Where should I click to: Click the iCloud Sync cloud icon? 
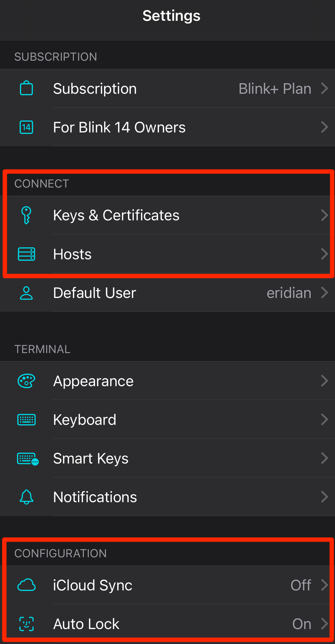point(26,585)
